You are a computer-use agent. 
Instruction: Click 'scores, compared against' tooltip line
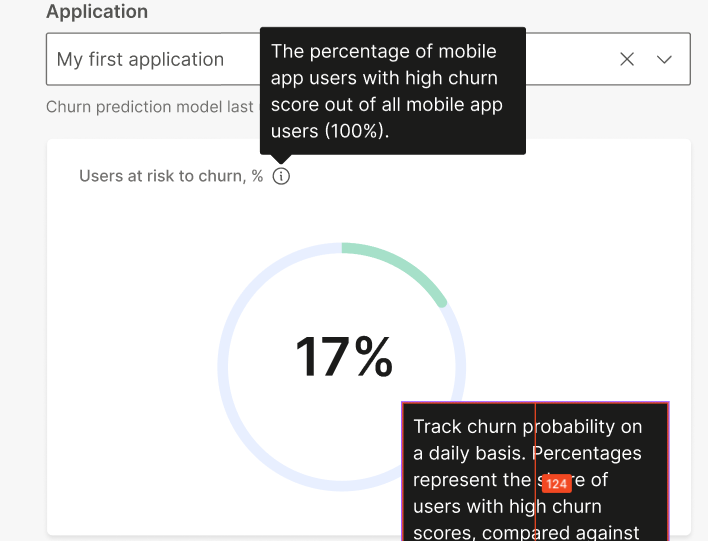click(x=526, y=532)
